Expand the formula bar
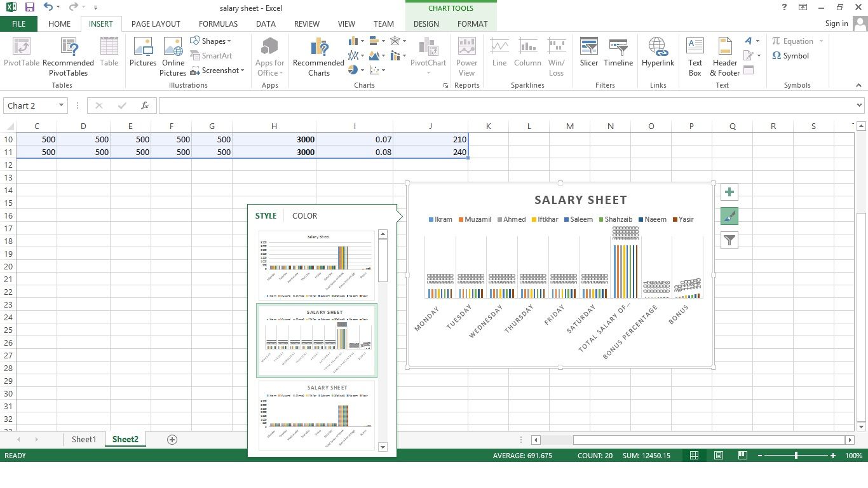 coord(860,105)
